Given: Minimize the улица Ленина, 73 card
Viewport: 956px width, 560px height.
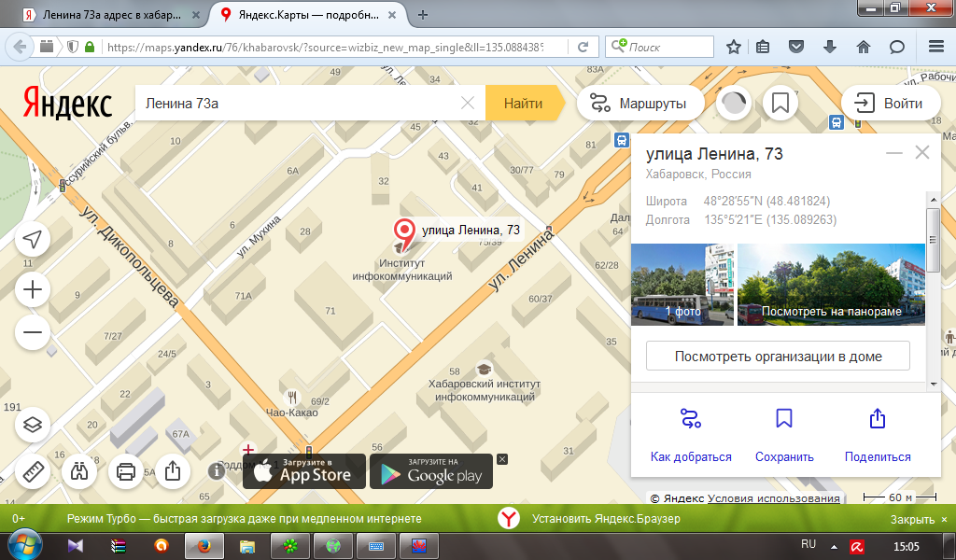Looking at the screenshot, I should [893, 152].
